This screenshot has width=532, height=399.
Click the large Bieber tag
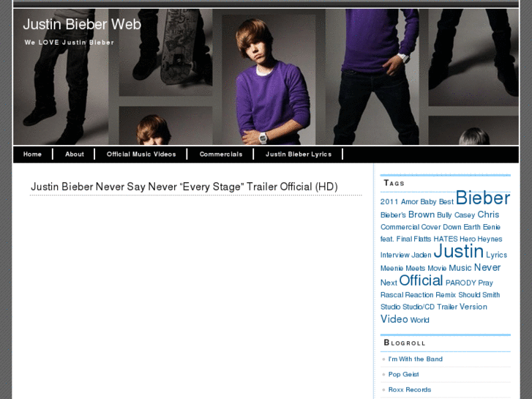[x=483, y=198]
